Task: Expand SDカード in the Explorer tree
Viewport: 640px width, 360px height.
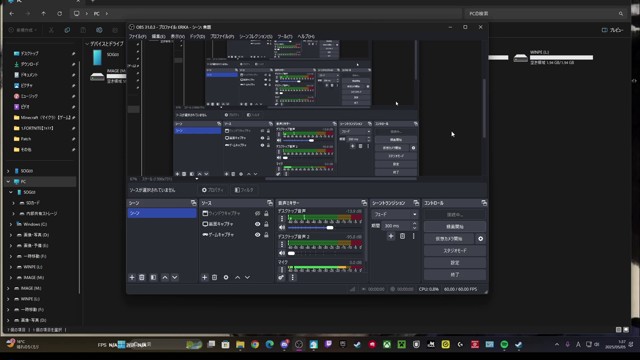Action: [x=13, y=203]
